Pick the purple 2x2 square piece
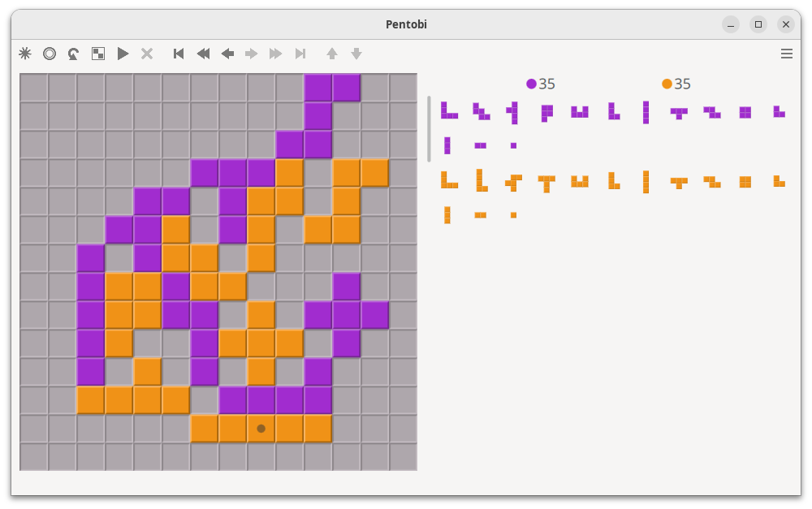The width and height of the screenshot is (812, 509). [745, 112]
